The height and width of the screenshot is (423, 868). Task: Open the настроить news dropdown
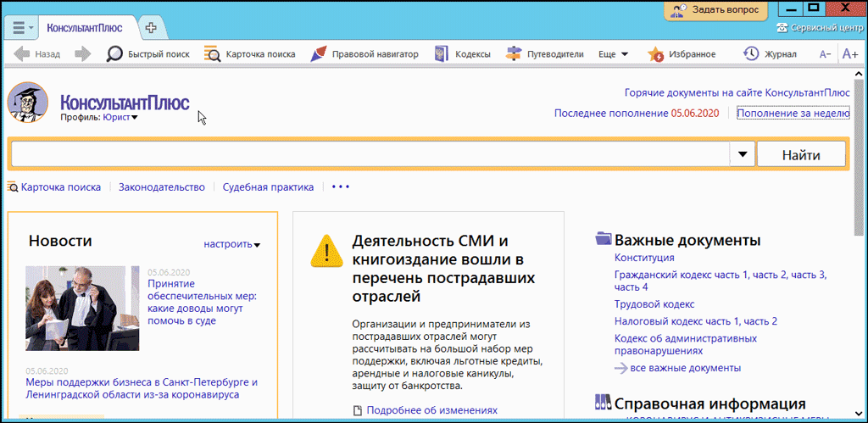tap(231, 244)
